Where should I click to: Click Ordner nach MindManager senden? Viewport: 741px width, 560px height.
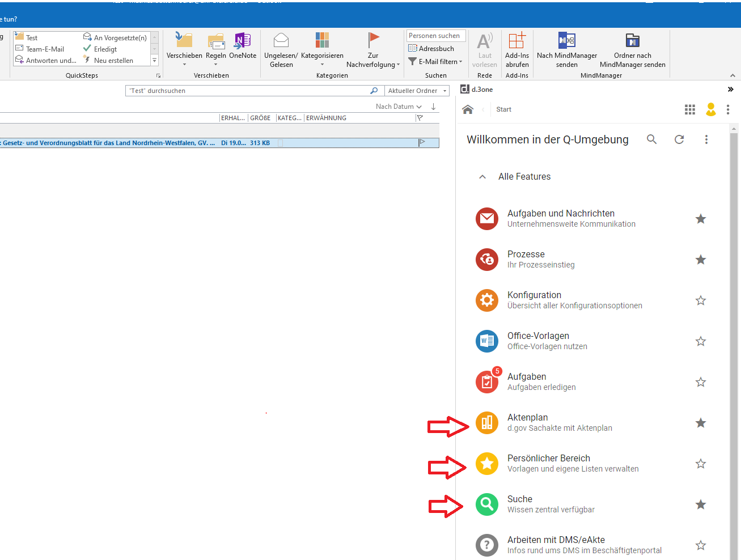click(633, 50)
